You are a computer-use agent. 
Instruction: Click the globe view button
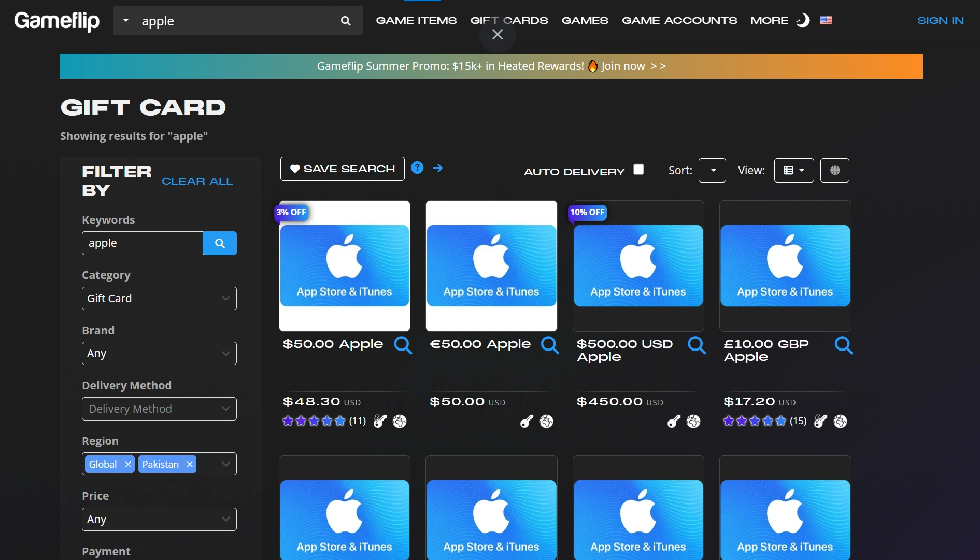coord(835,170)
